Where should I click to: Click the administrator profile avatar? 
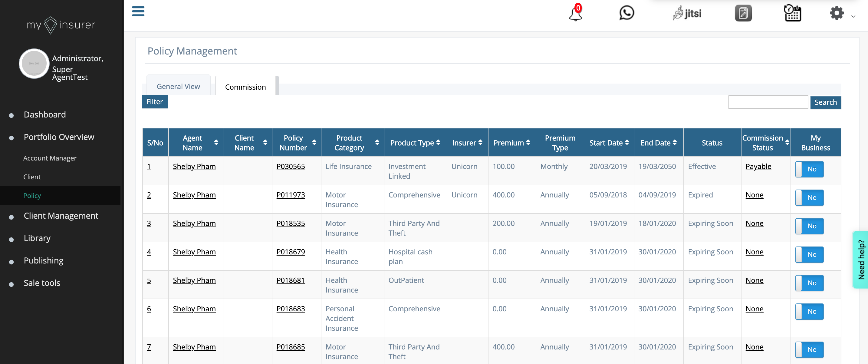tap(34, 64)
